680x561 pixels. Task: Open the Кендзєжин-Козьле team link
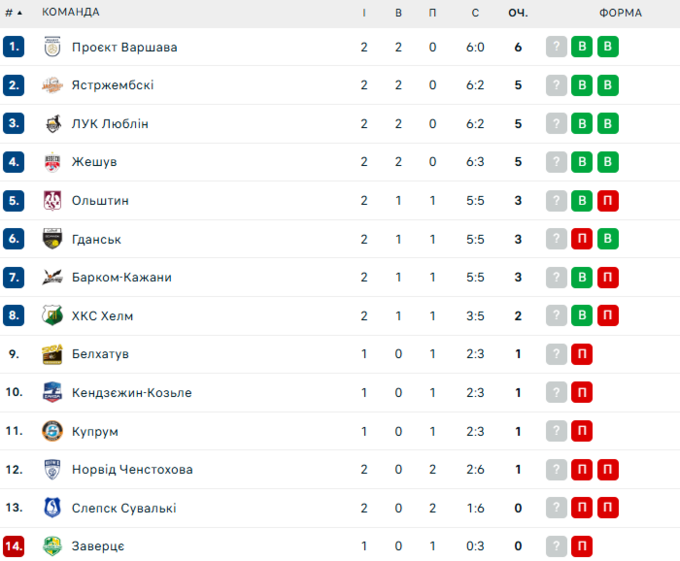tap(131, 393)
